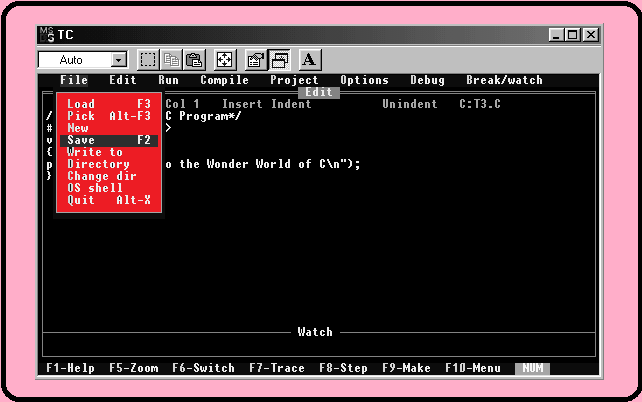The width and height of the screenshot is (642, 402).
Task: Click F7-Trace in the status bar
Action: point(277,368)
